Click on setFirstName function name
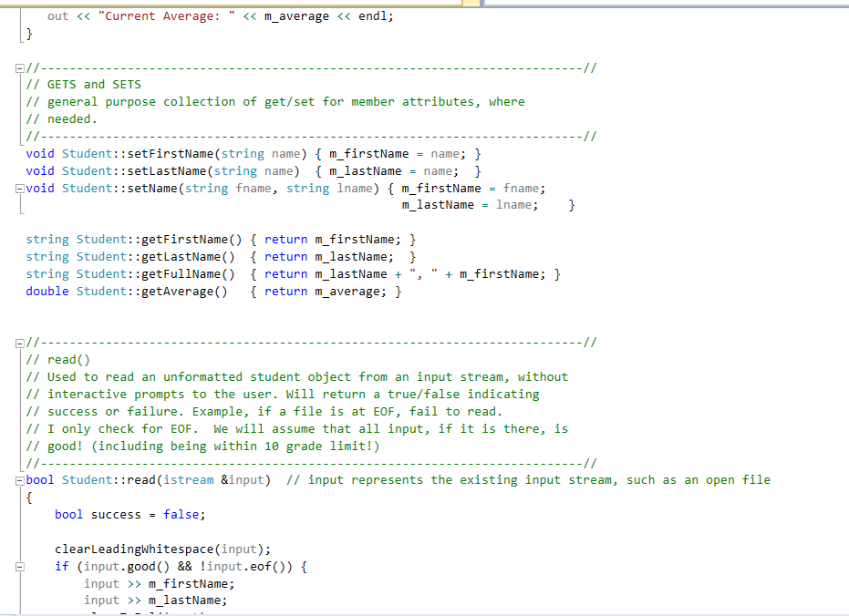 tap(171, 154)
